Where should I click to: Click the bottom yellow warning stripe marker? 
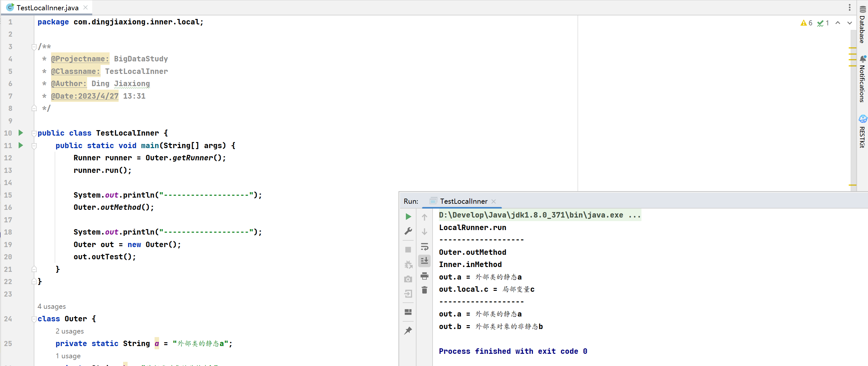pos(853,185)
